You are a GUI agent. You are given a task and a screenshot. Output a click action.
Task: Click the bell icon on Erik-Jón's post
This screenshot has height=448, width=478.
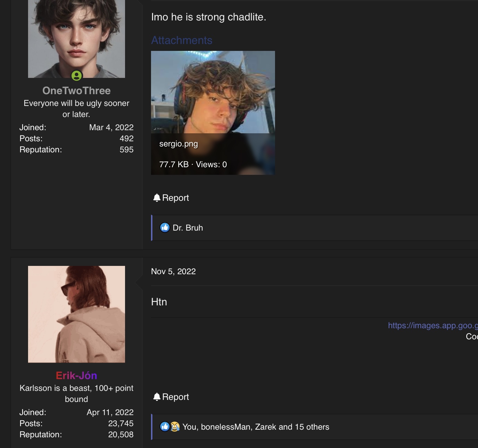pos(157,397)
